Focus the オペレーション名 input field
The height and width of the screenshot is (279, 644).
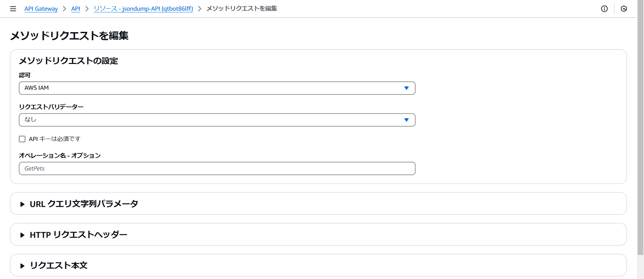point(217,168)
